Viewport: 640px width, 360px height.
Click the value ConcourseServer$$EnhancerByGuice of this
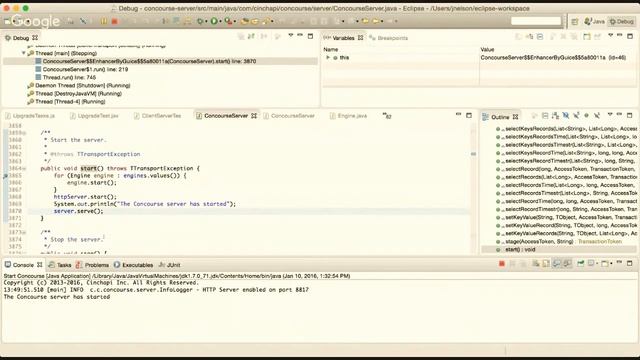[553, 58]
